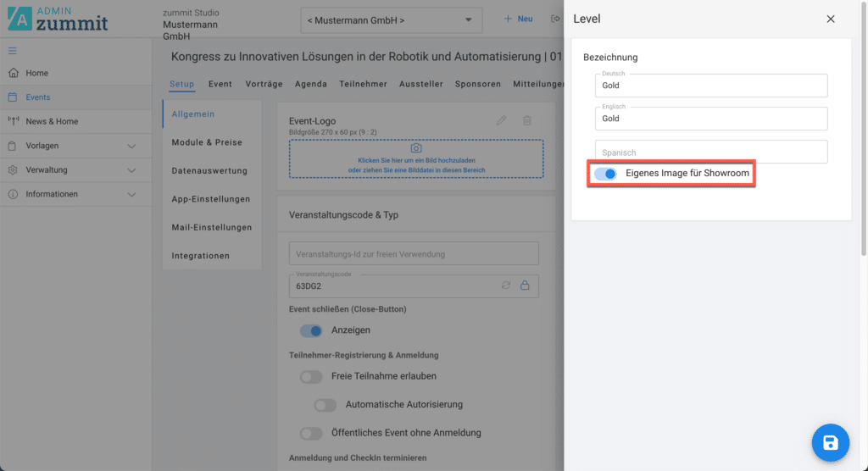
Task: Click the Neu button in the header
Action: (x=519, y=19)
